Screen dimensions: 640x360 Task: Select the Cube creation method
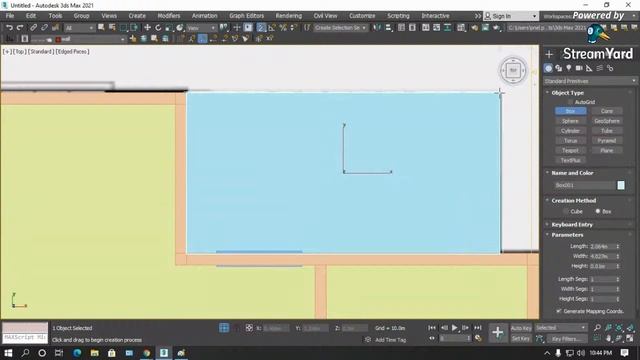[x=566, y=211]
